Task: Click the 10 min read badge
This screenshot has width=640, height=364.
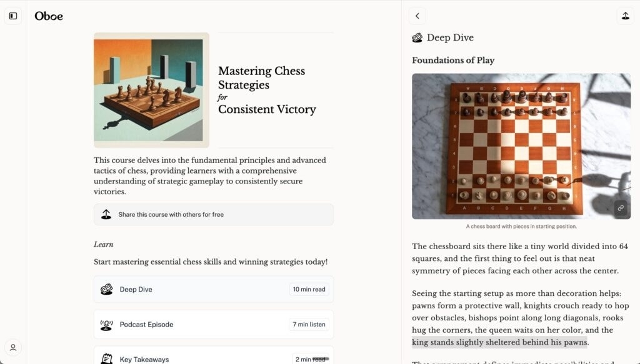Action: coord(309,289)
